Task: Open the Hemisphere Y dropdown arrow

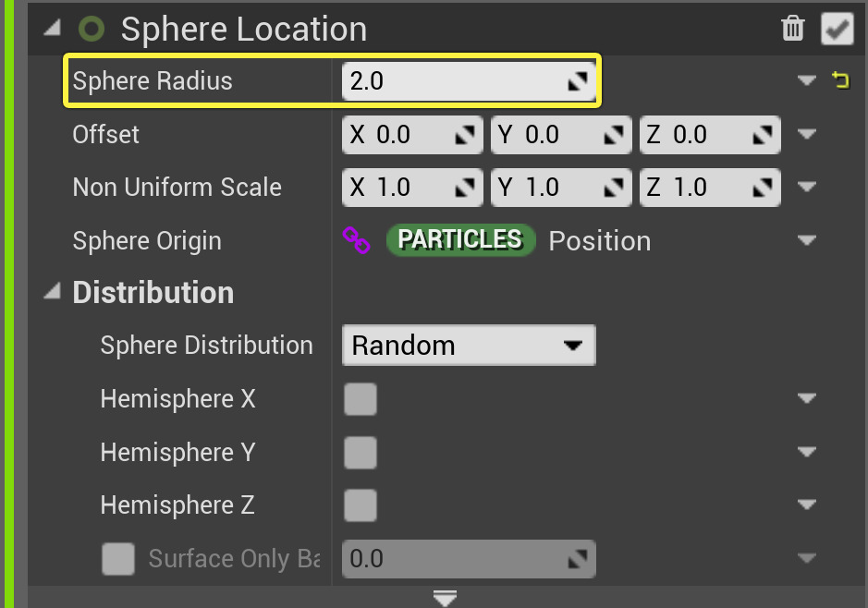Action: 807,453
